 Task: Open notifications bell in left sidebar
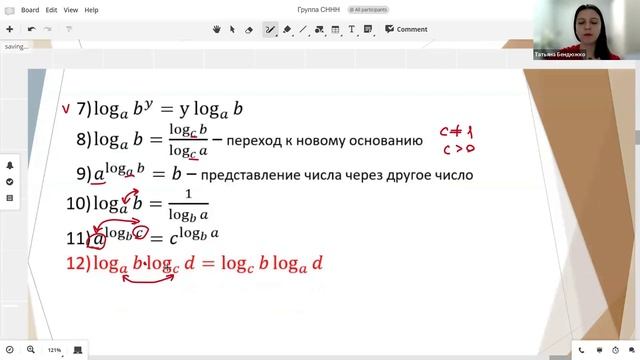click(10, 165)
